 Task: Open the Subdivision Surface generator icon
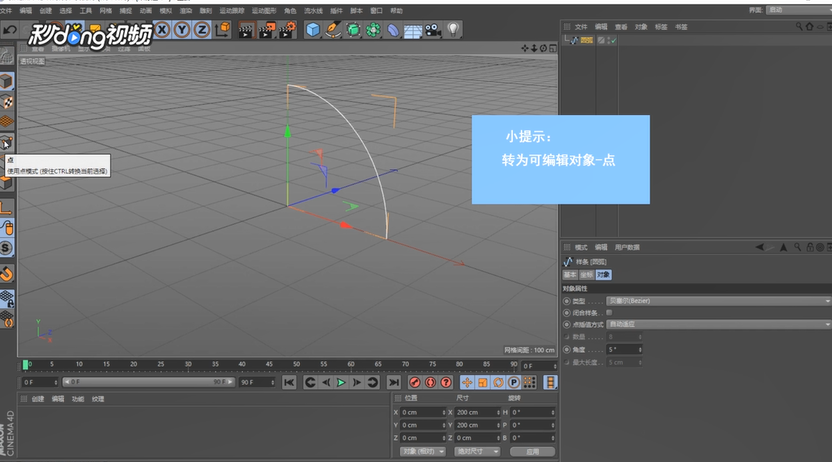(353, 30)
